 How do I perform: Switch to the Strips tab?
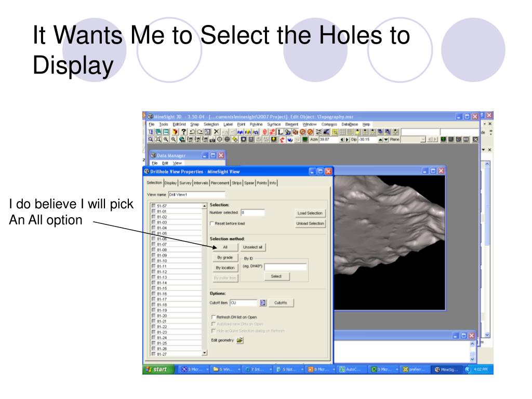click(237, 183)
